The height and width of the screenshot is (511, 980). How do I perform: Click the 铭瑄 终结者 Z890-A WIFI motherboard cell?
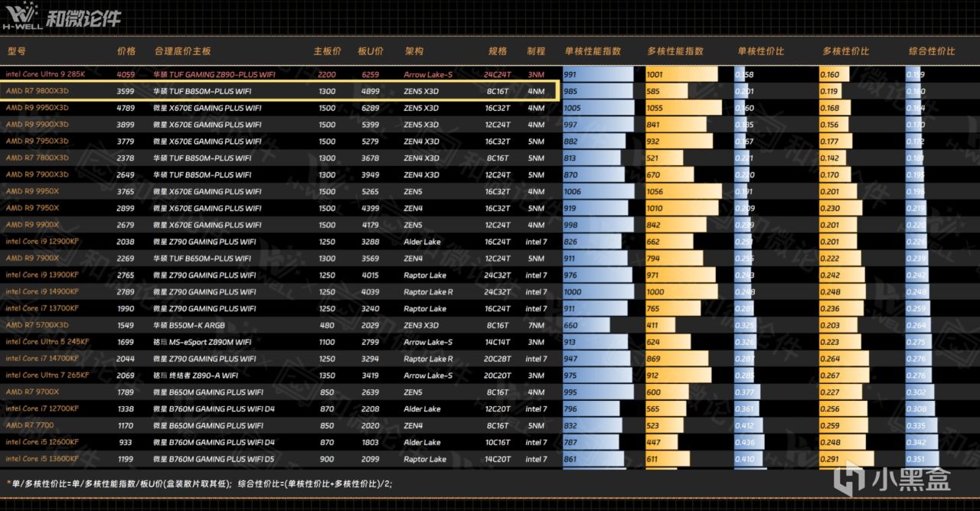click(198, 376)
